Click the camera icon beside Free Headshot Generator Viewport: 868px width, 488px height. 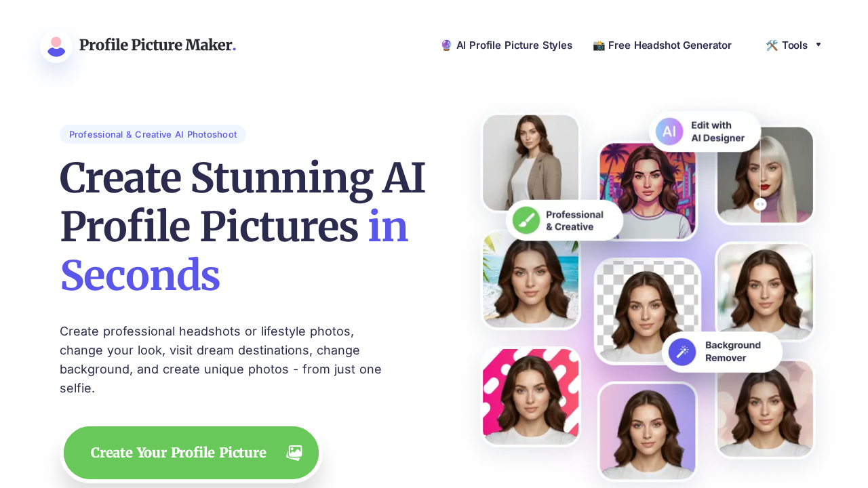[599, 45]
